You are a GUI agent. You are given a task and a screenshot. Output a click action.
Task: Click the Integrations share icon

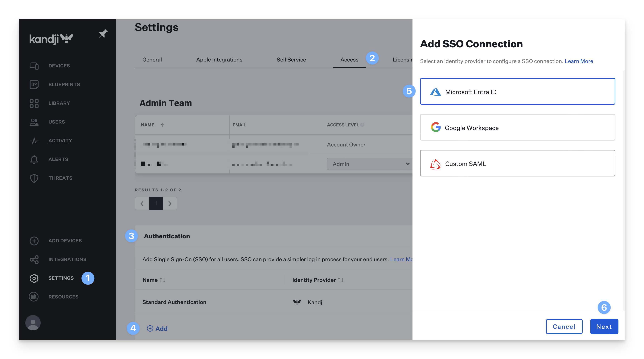point(34,260)
